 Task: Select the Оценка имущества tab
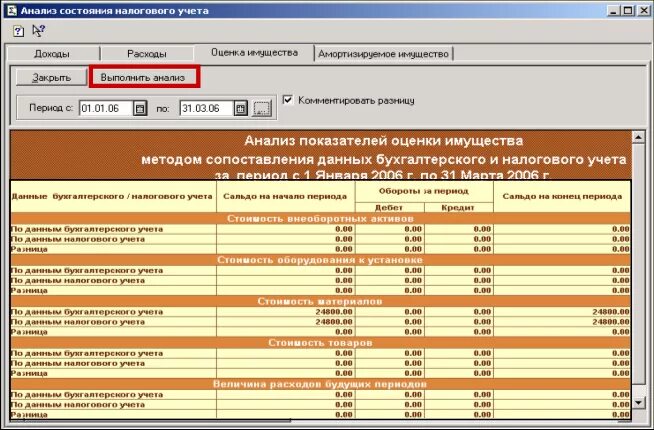point(254,53)
